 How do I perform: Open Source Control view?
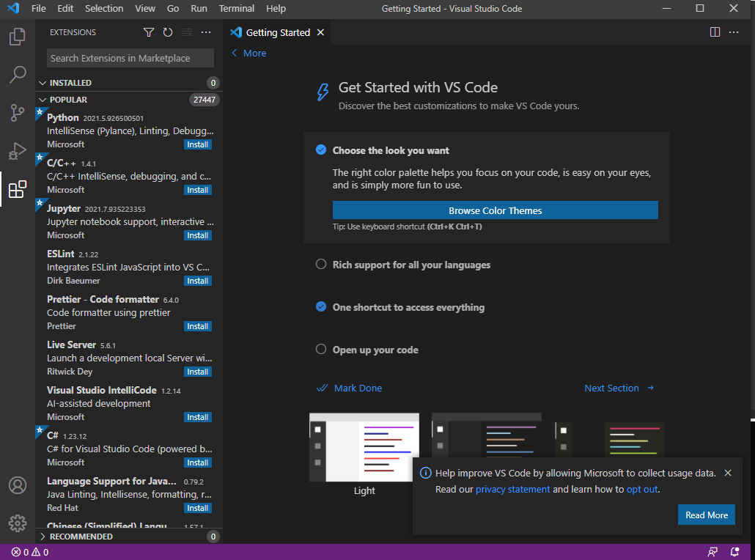tap(18, 113)
